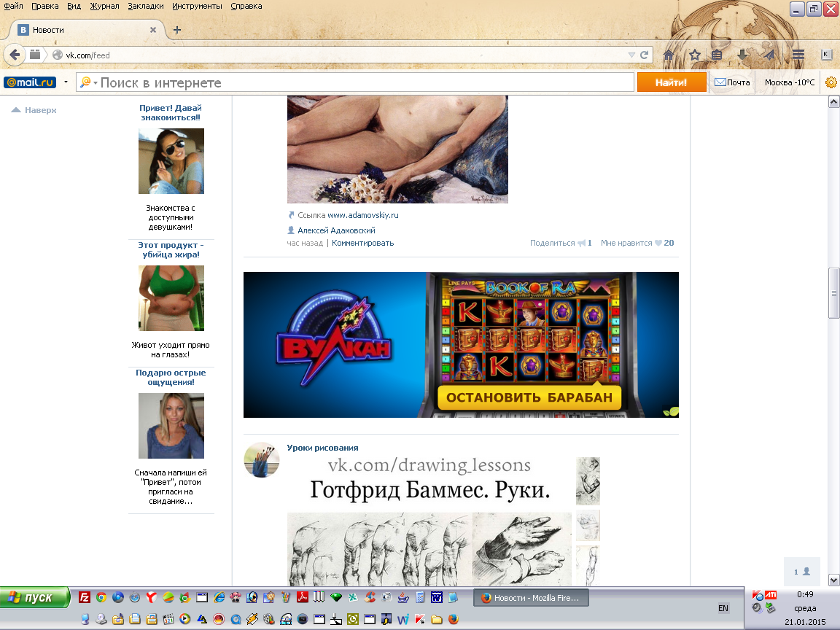
Task: Open Mail.ru toolbar settings gear
Action: 831,82
